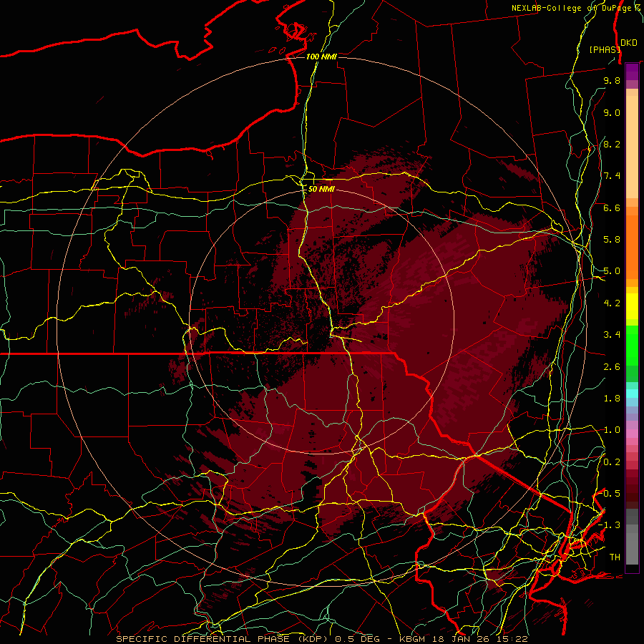Image resolution: width=644 pixels, height=644 pixels.
Task: Click the yellow segment of the color bar
Action: (x=632, y=306)
